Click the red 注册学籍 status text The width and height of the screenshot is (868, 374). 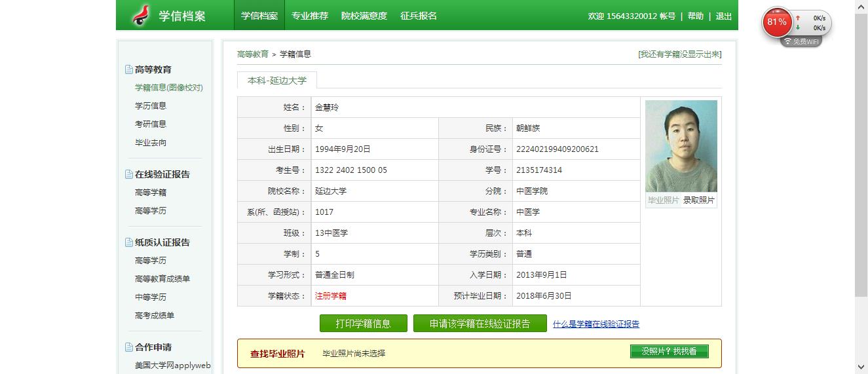331,296
